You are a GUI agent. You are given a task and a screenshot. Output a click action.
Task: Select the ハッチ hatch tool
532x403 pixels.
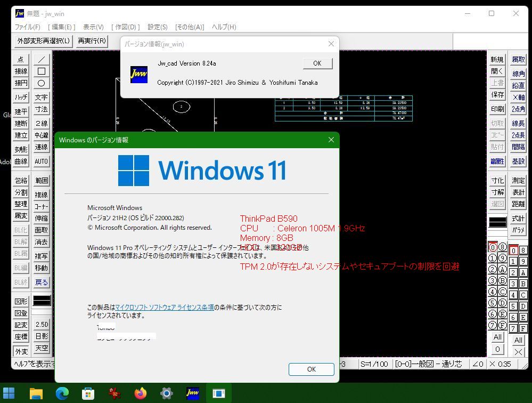21,97
